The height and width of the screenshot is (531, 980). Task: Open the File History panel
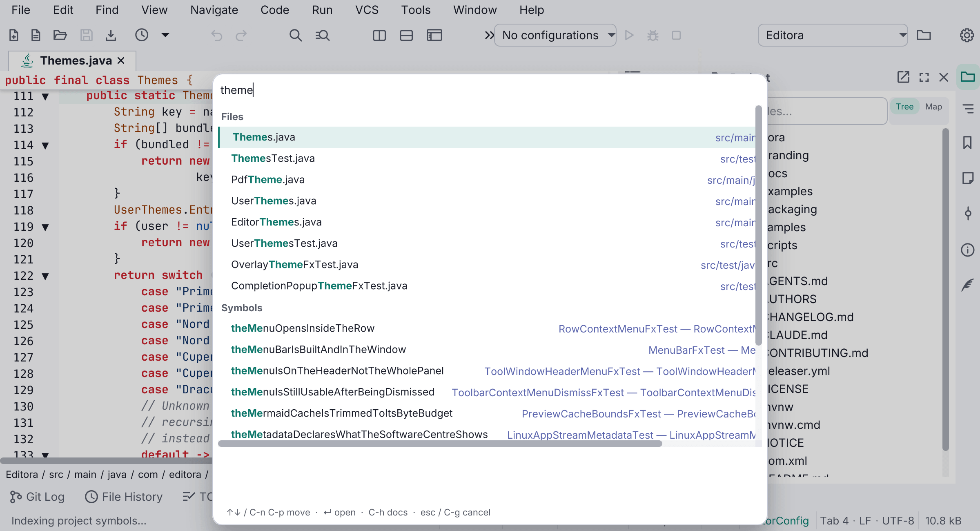coord(124,497)
